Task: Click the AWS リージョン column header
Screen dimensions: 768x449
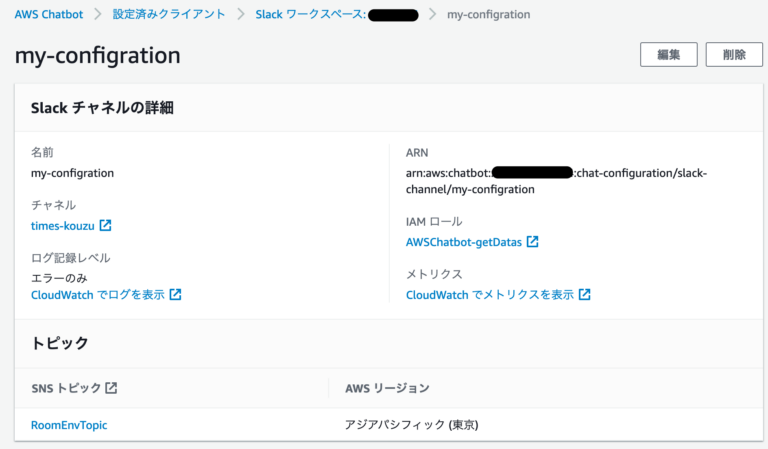Action: click(387, 388)
